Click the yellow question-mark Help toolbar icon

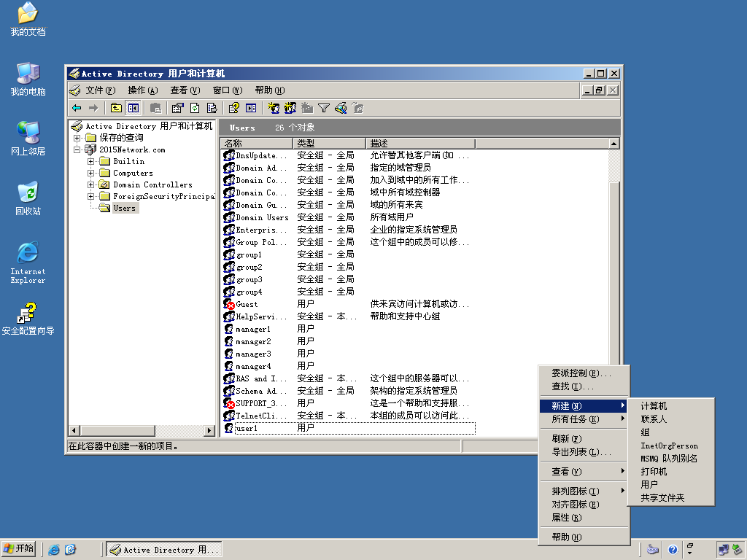pos(234,108)
